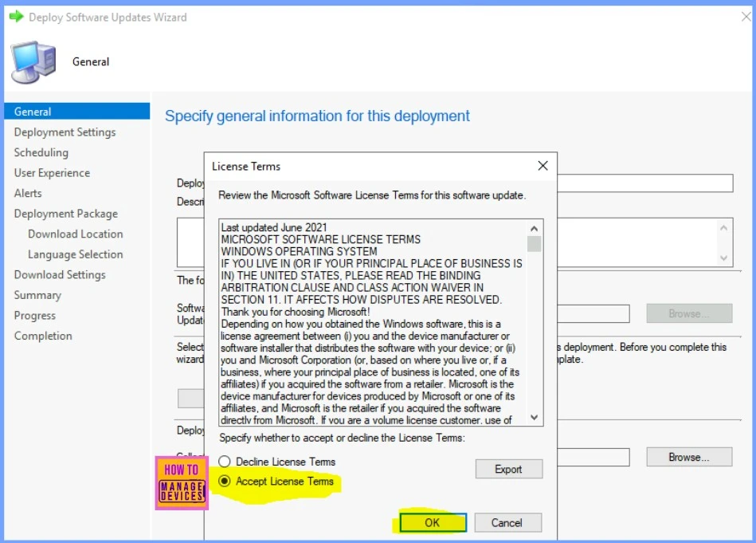The image size is (756, 543).
Task: Open Alerts wizard page
Action: click(28, 193)
